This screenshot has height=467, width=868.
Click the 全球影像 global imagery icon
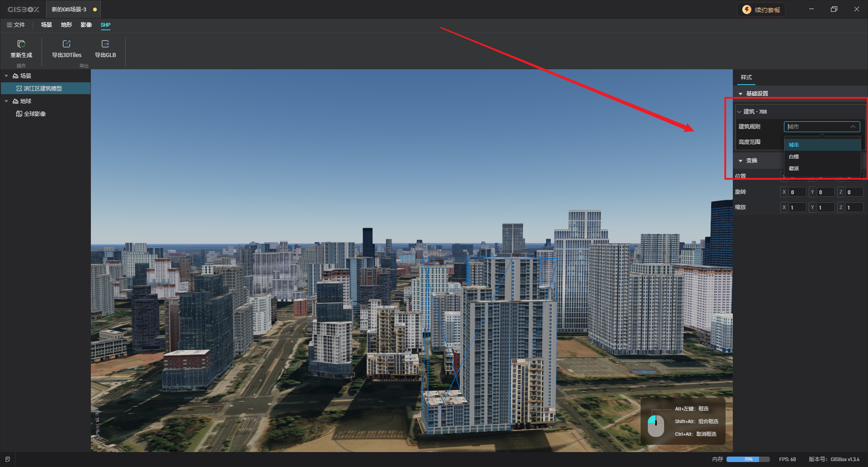(19, 114)
